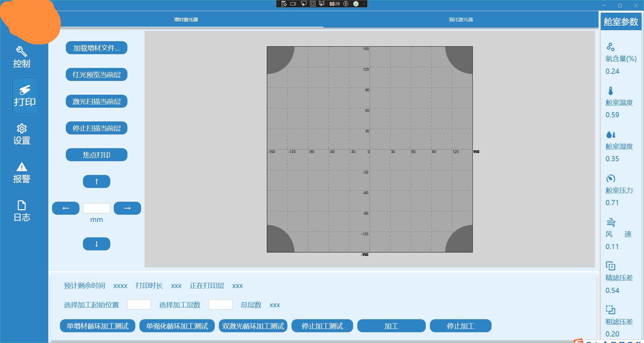644x343 pixels.
Task: Switch to the 增材激光器 tab
Action: (186, 20)
